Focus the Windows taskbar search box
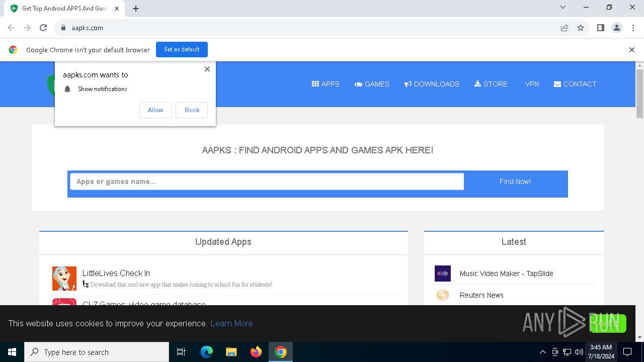644x362 pixels. click(97, 352)
